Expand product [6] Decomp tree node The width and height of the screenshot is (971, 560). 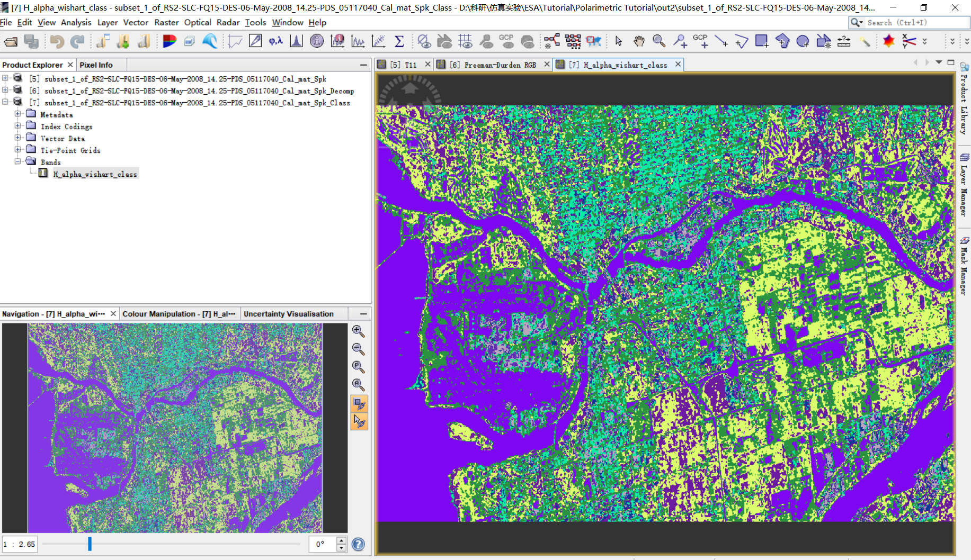(x=5, y=91)
